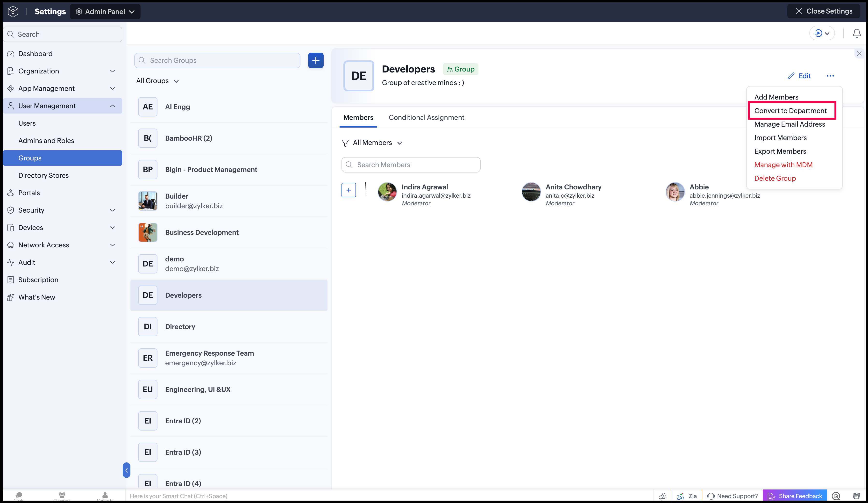Click the Groups sidebar item
The width and height of the screenshot is (868, 503).
(63, 158)
